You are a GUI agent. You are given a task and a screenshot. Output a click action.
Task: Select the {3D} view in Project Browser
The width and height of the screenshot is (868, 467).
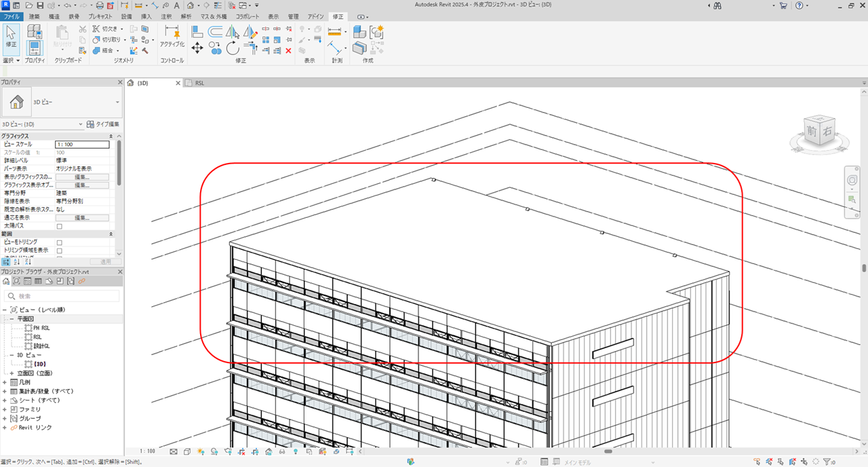pos(39,364)
